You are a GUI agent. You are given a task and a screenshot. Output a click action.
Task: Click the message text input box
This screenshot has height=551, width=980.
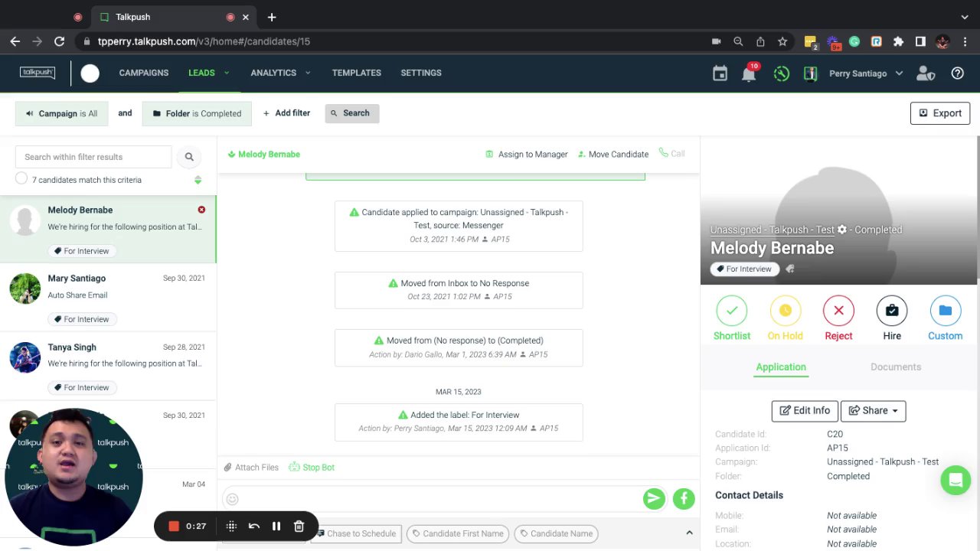coord(440,499)
